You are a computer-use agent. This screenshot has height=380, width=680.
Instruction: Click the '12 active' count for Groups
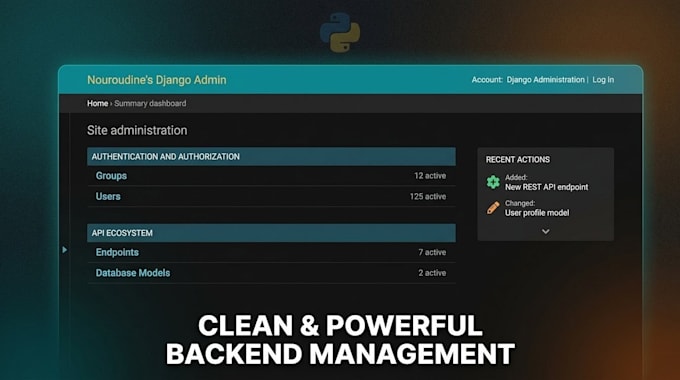(x=430, y=176)
